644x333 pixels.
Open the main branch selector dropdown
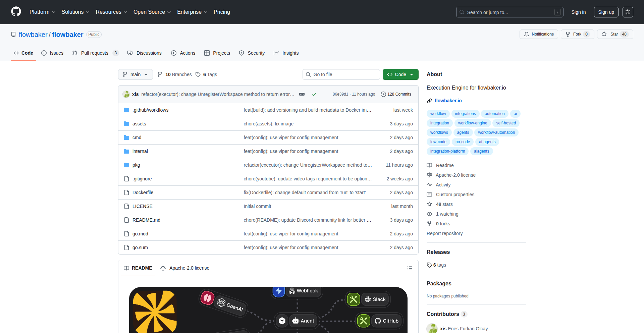(136, 74)
